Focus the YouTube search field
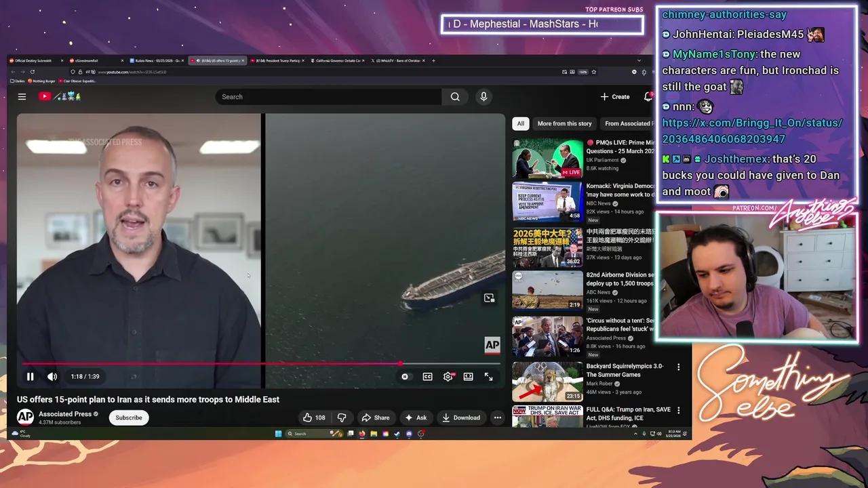The image size is (868, 488). pyautogui.click(x=328, y=97)
